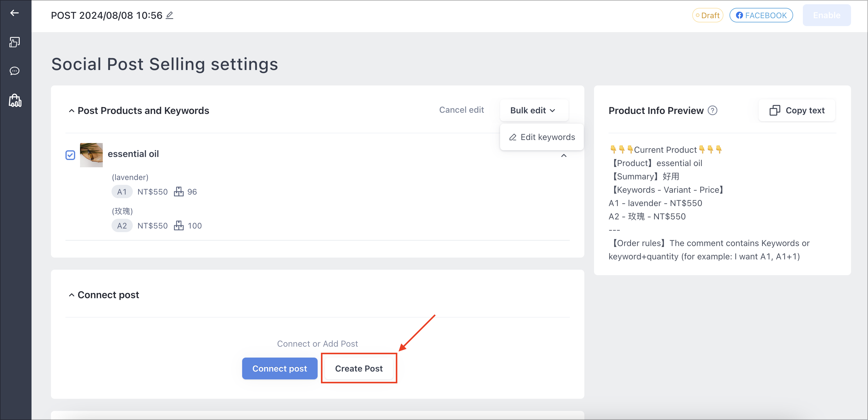
Task: Collapse the Connect post section
Action: (72, 295)
